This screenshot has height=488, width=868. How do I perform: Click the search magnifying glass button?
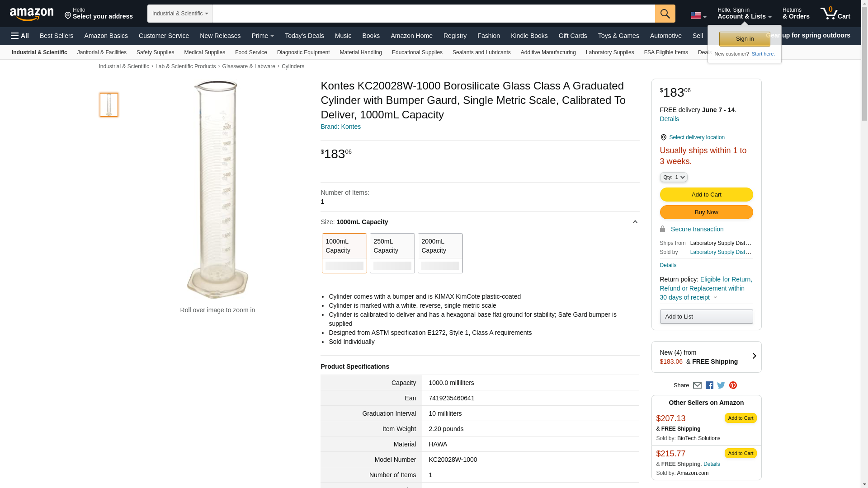pos(665,14)
